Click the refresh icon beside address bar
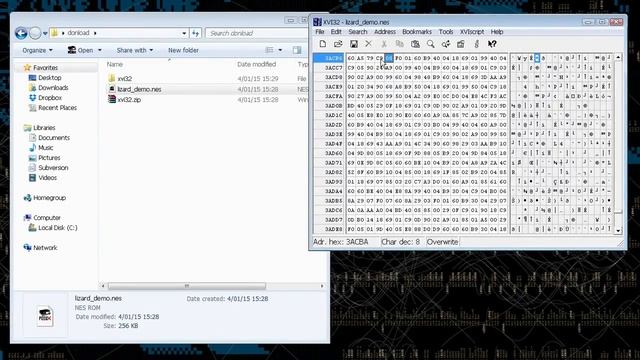The width and height of the screenshot is (640, 360). pyautogui.click(x=196, y=33)
